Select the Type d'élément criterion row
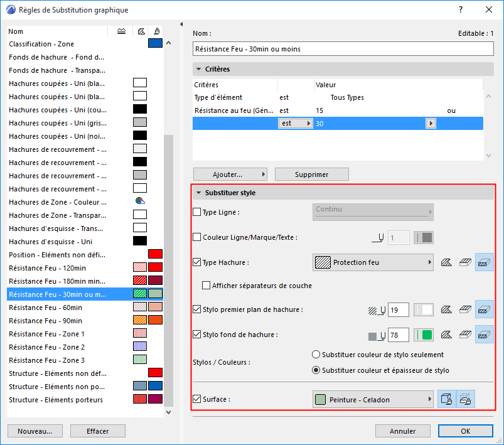Image resolution: width=504 pixels, height=445 pixels. pyautogui.click(x=338, y=97)
